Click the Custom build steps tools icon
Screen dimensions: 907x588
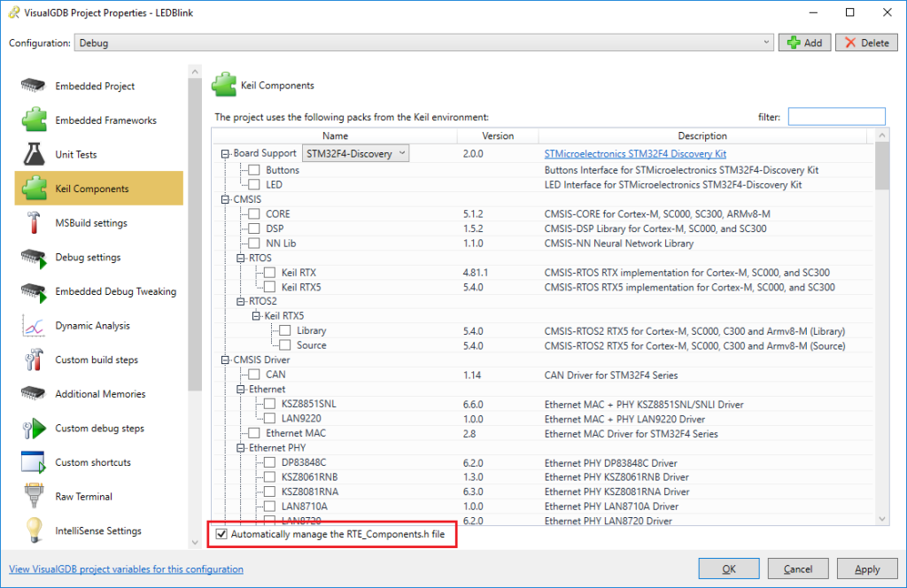point(34,360)
